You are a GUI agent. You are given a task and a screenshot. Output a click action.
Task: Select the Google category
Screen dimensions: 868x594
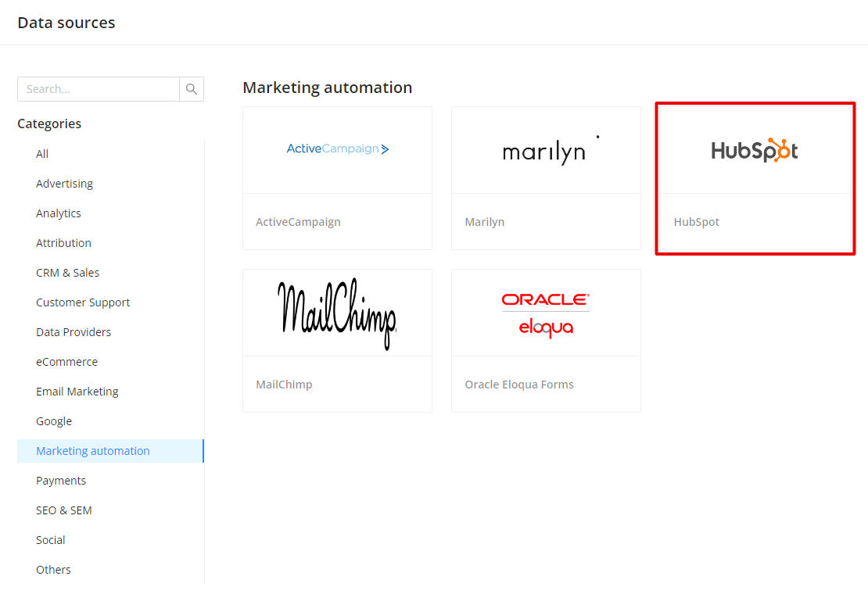[x=53, y=420]
